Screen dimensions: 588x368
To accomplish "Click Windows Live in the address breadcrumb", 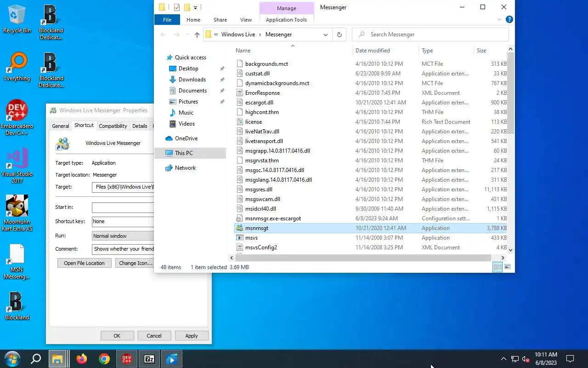I will pos(238,34).
